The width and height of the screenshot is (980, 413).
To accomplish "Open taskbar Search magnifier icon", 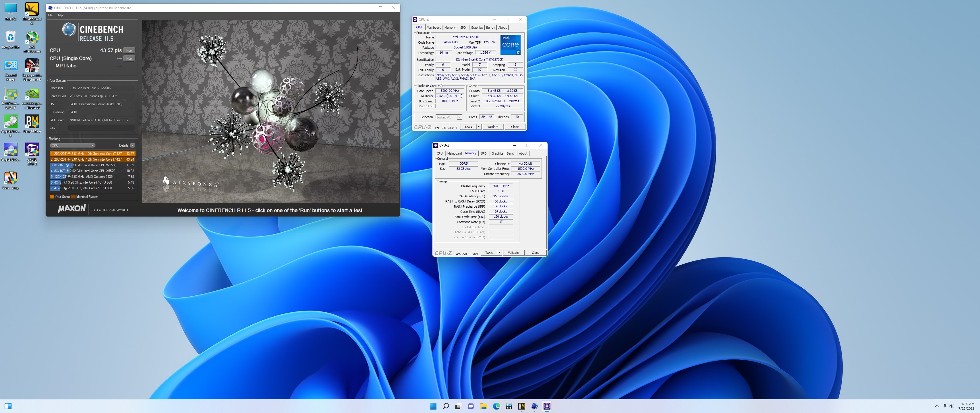I will [445, 406].
